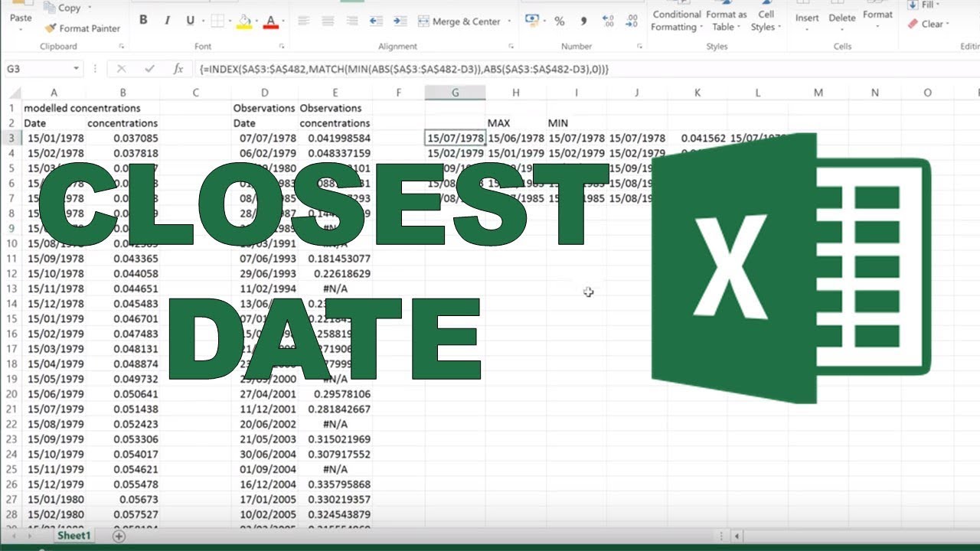This screenshot has height=551, width=980.
Task: Open the Copy dropdown arrow
Action: pyautogui.click(x=90, y=8)
